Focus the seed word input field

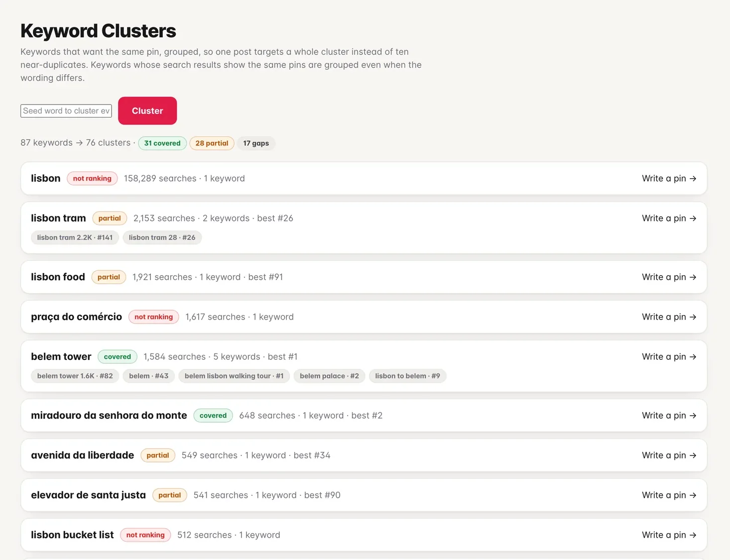coord(66,111)
